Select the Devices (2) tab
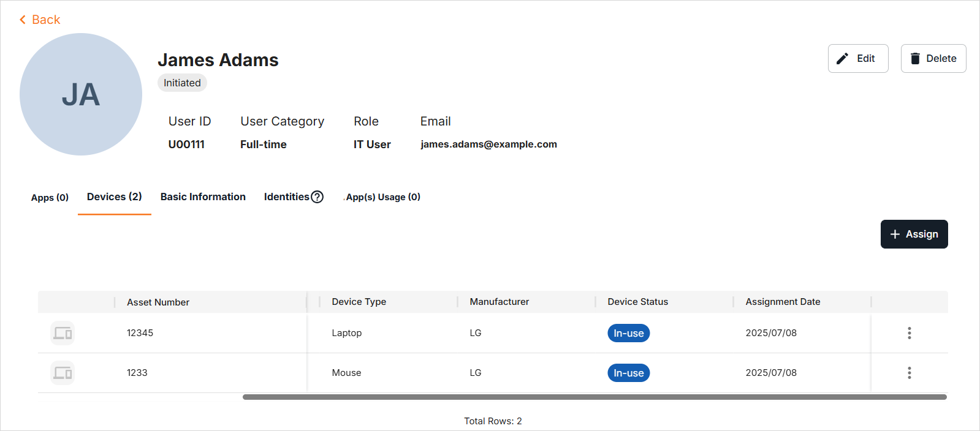 (115, 197)
